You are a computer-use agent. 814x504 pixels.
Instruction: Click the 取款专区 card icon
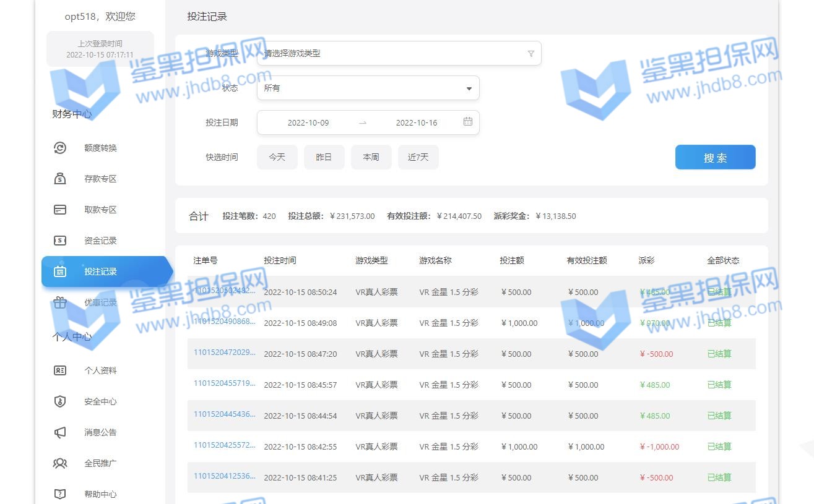[60, 210]
